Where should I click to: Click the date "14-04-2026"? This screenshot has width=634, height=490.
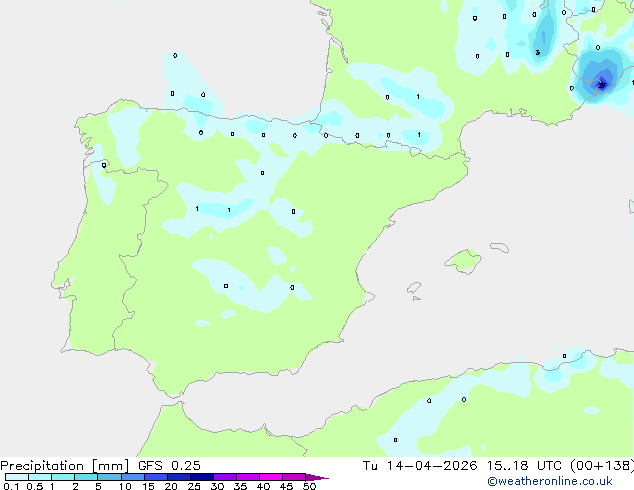coord(432,466)
